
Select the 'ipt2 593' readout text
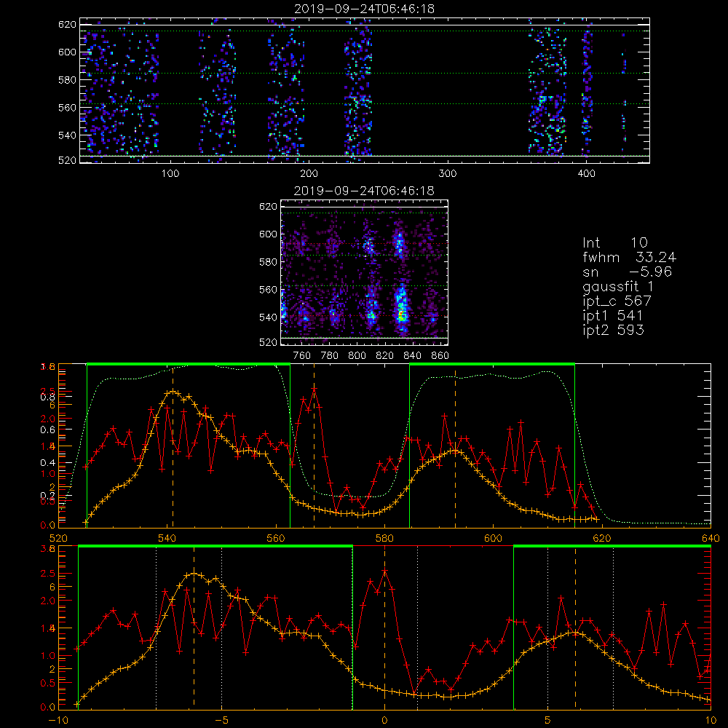613,330
